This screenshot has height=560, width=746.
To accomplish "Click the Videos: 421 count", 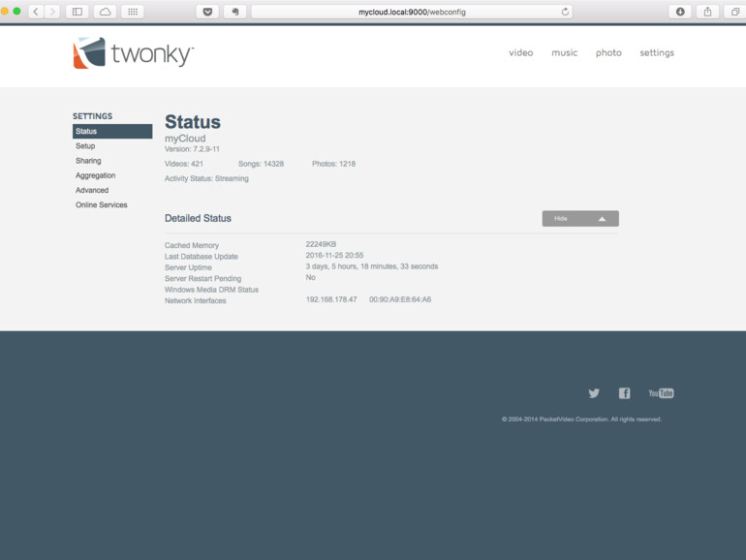I will [x=184, y=164].
